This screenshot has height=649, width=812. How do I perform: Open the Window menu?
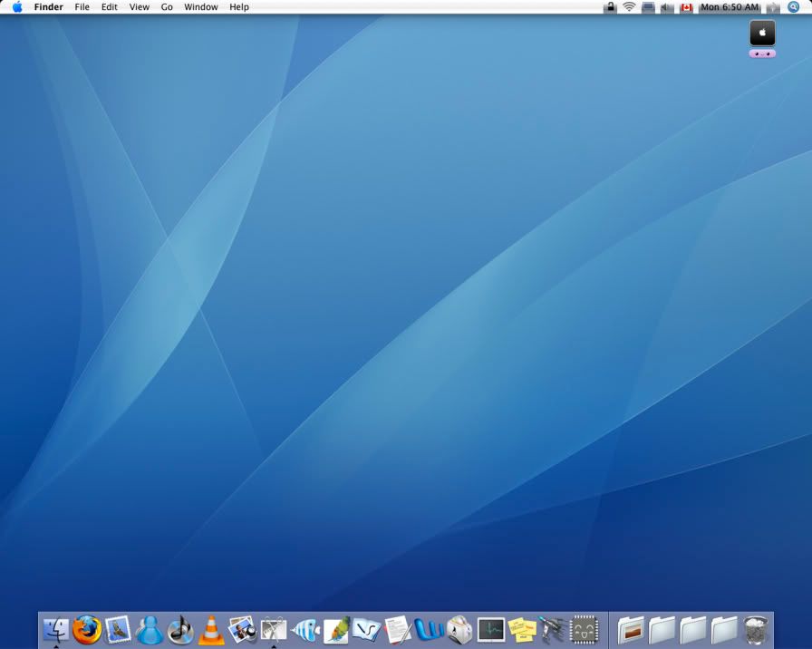[200, 7]
